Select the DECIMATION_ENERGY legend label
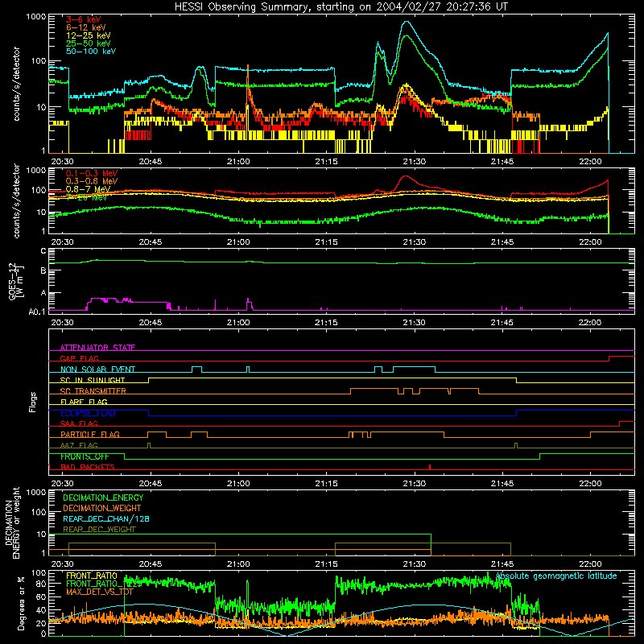The width and height of the screenshot is (644, 644). click(x=103, y=497)
